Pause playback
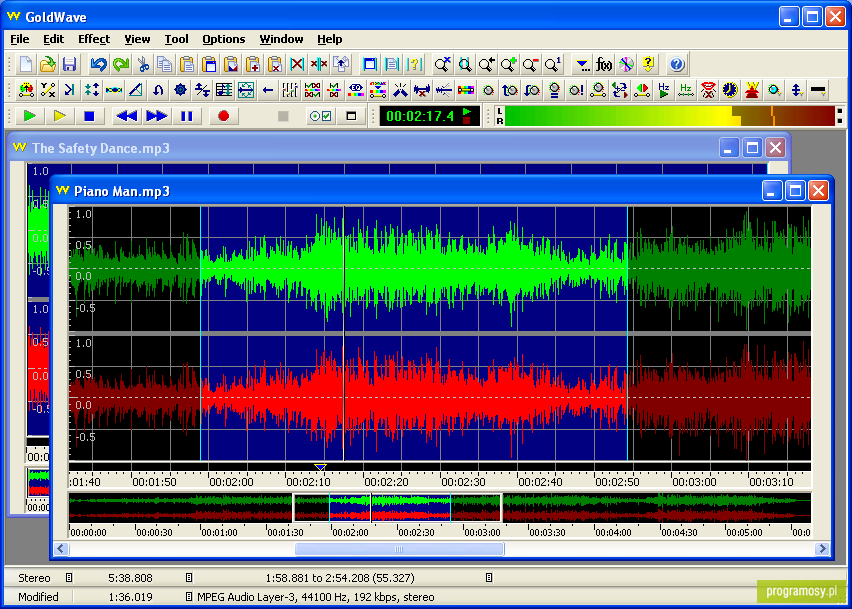The image size is (852, 609). tap(186, 116)
